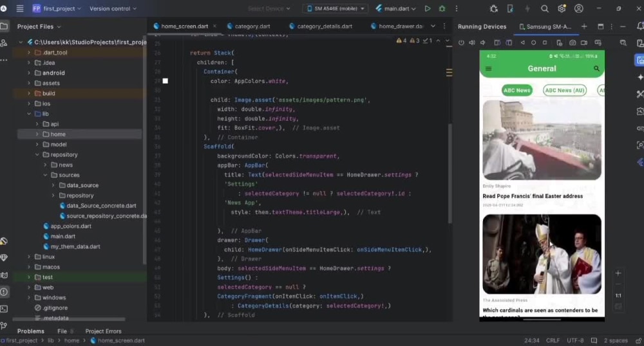Image resolution: width=644 pixels, height=346 pixels.
Task: Expand the android folder in the project tree
Action: click(29, 73)
